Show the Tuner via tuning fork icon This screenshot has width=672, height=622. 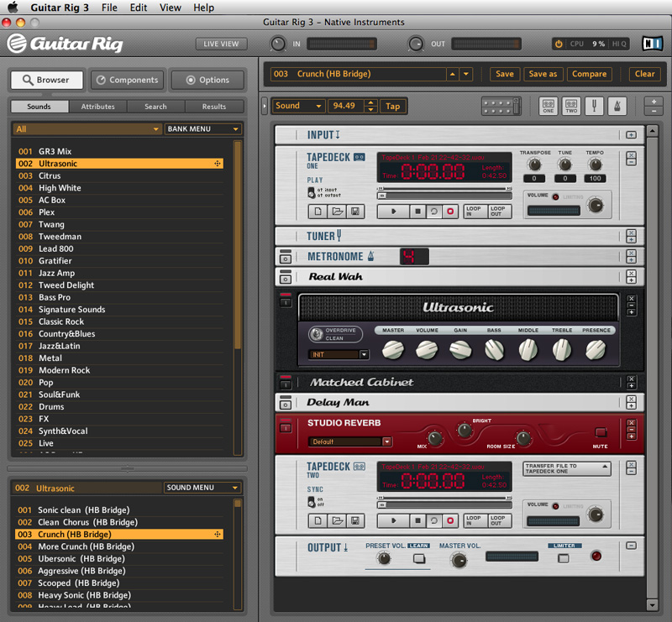tap(595, 107)
